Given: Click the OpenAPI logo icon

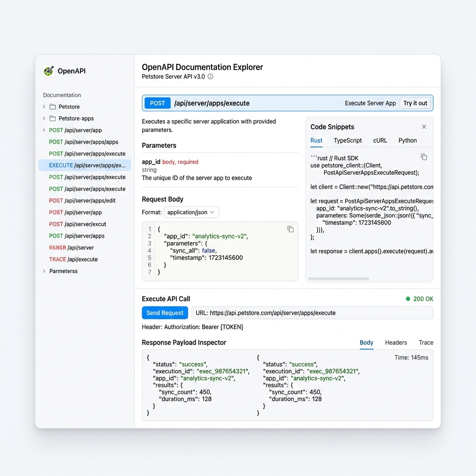Looking at the screenshot, I should 48,71.
